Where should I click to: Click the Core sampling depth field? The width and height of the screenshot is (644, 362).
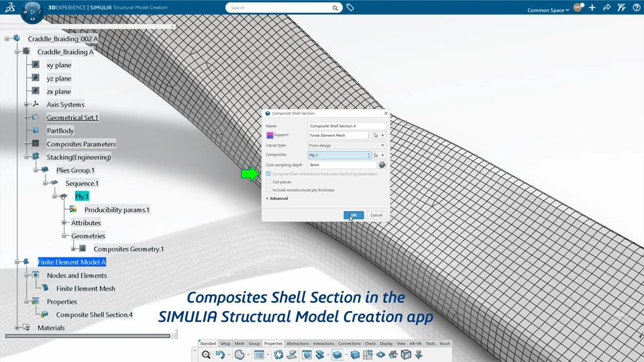(x=342, y=165)
